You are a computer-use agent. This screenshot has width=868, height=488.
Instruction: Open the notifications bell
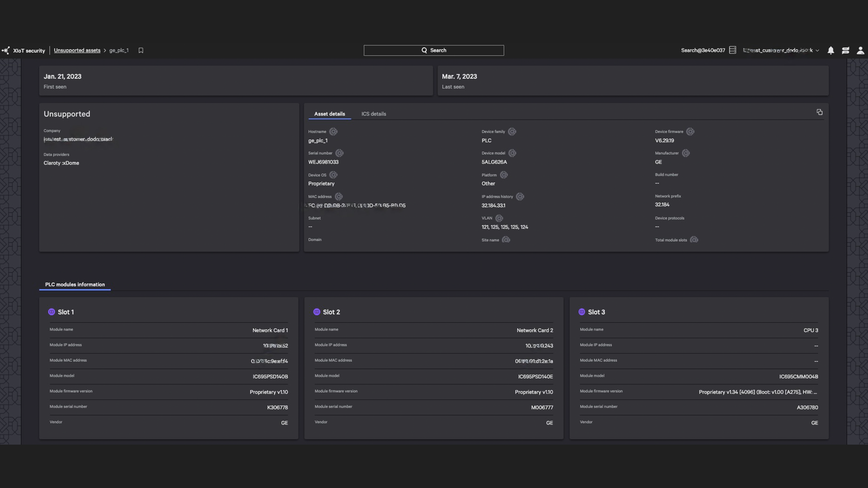pos(830,51)
